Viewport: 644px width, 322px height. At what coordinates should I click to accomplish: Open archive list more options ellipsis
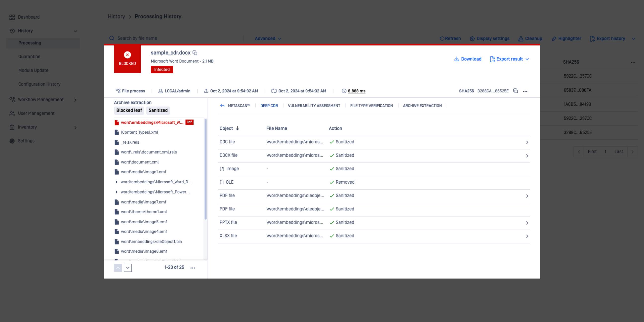tap(193, 268)
